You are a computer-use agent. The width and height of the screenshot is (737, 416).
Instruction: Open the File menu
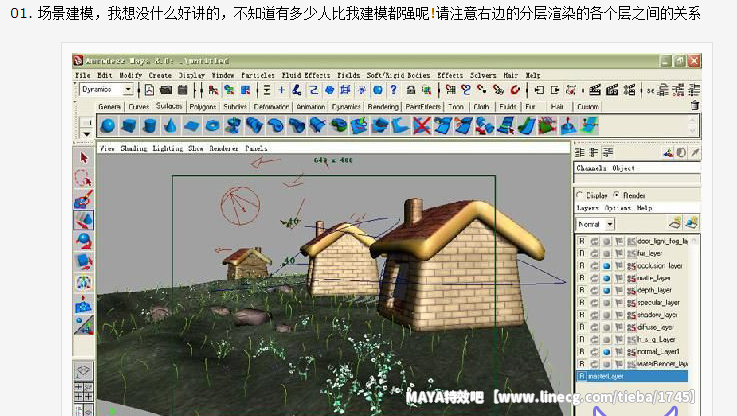83,75
